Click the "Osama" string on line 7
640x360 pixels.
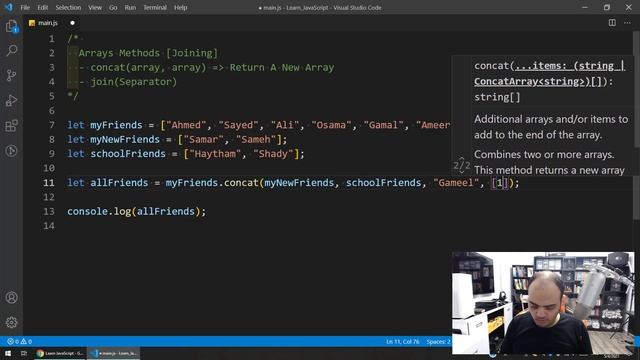click(x=331, y=125)
